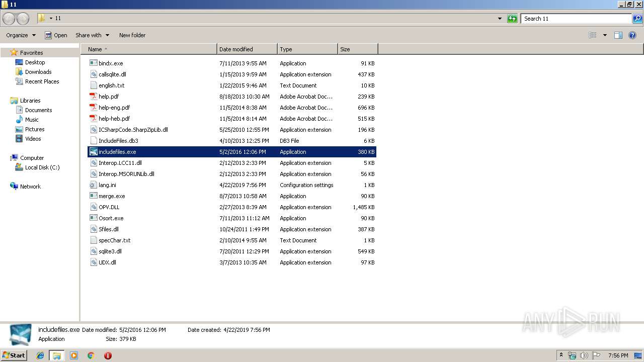Select the english.txt file icon
The height and width of the screenshot is (362, 644).
point(93,85)
